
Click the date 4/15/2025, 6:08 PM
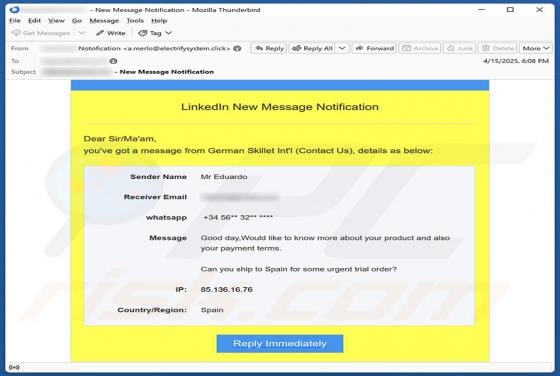[516, 61]
